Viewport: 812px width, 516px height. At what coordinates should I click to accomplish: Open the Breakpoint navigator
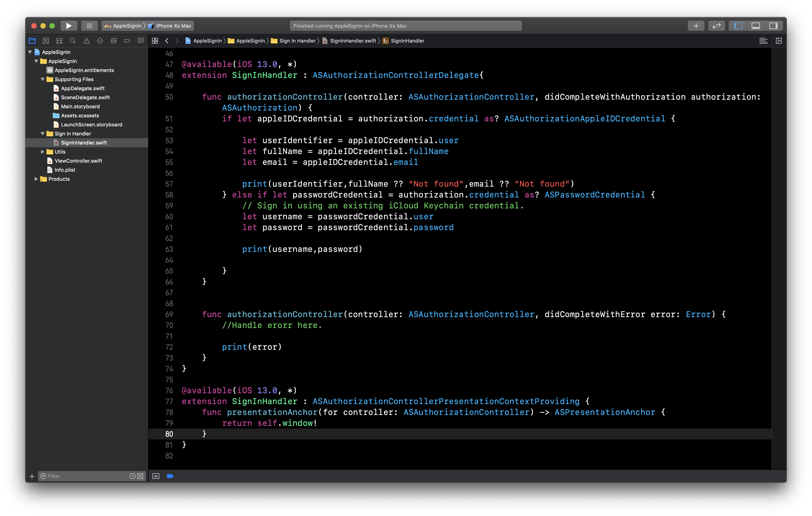coord(127,41)
